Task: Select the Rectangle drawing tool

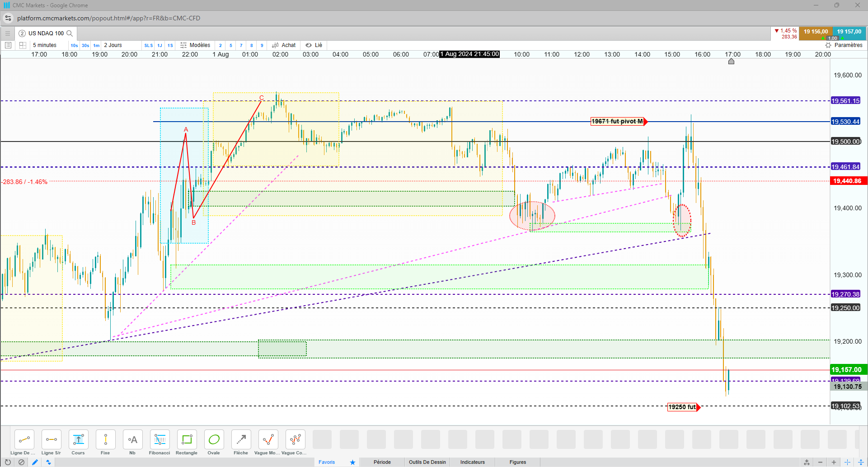Action: [187, 443]
